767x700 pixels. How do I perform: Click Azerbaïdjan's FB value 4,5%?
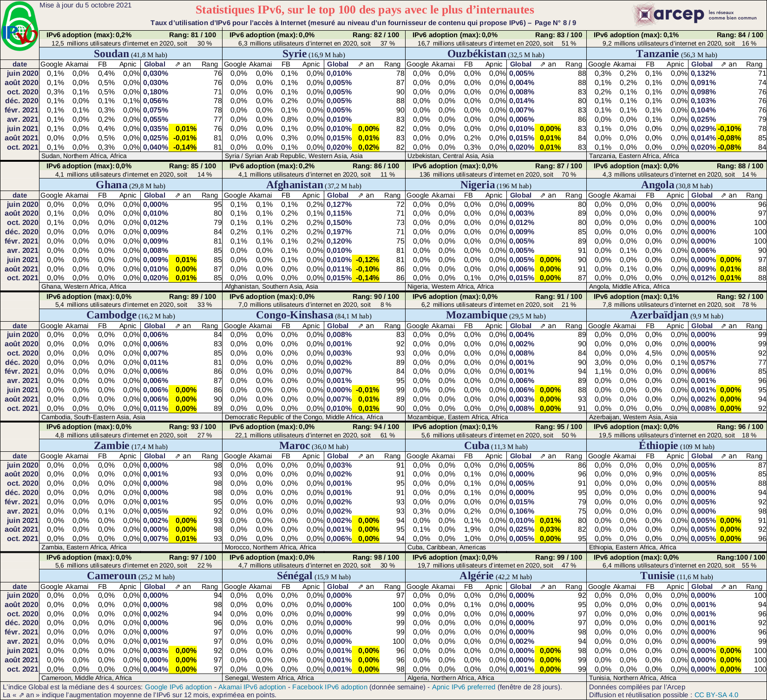pos(654,353)
